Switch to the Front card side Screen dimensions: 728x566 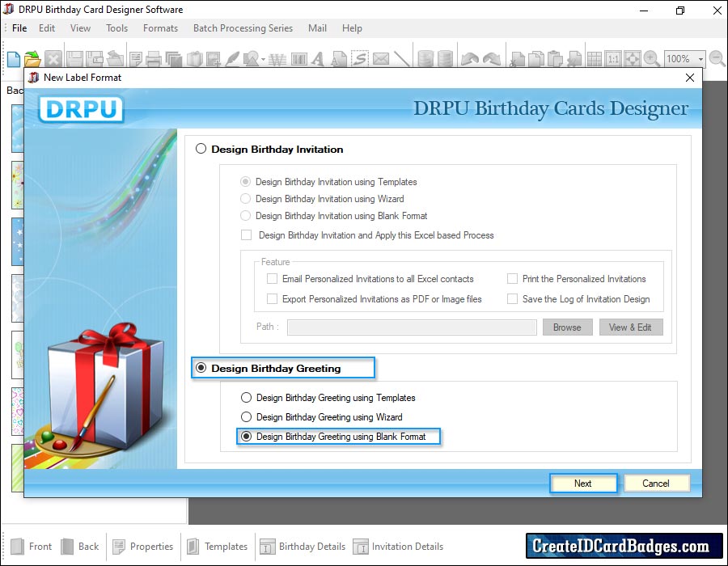click(x=31, y=546)
